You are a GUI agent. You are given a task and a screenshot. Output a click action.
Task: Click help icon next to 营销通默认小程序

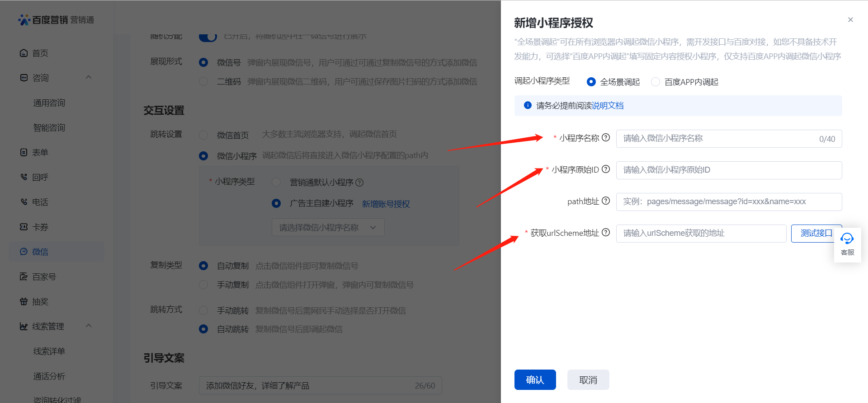point(359,183)
